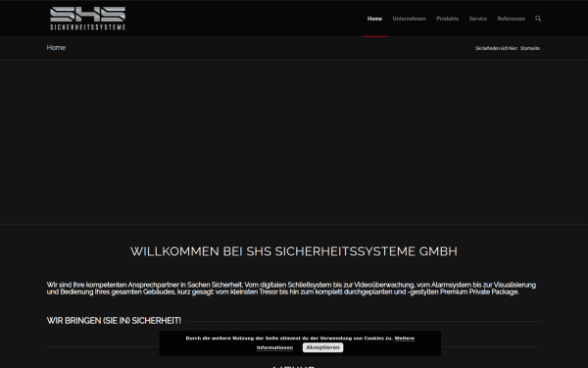Open the search magnifier icon in navigation

[538, 19]
